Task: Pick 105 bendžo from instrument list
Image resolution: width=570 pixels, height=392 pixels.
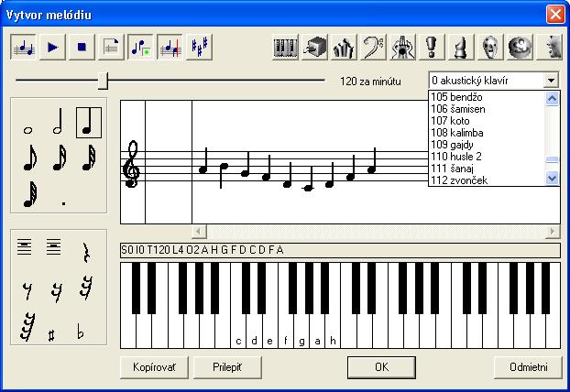Action: click(x=488, y=97)
